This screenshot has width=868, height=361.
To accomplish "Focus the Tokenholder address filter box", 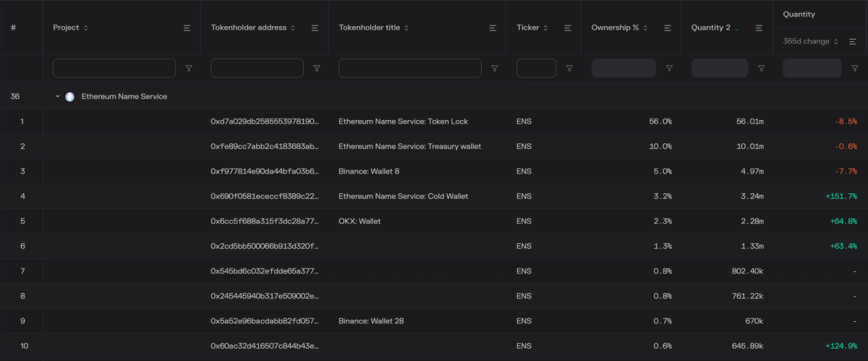I will (x=257, y=68).
